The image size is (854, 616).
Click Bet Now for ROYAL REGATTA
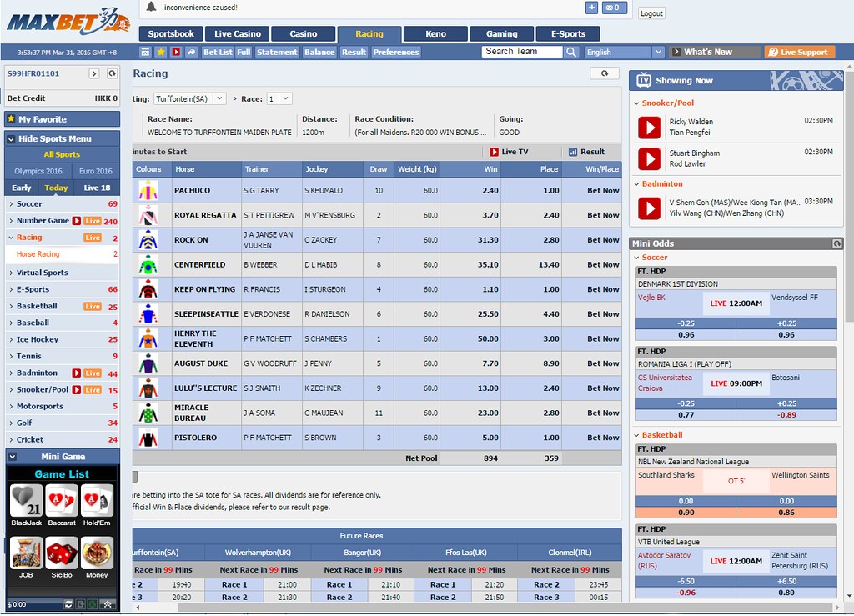point(603,216)
